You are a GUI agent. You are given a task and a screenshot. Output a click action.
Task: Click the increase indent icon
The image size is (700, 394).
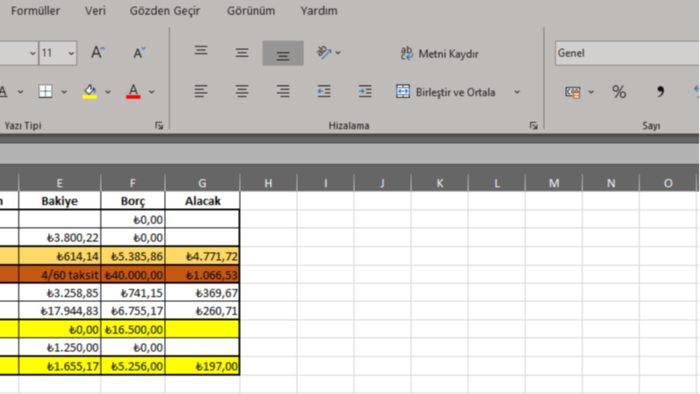(365, 91)
